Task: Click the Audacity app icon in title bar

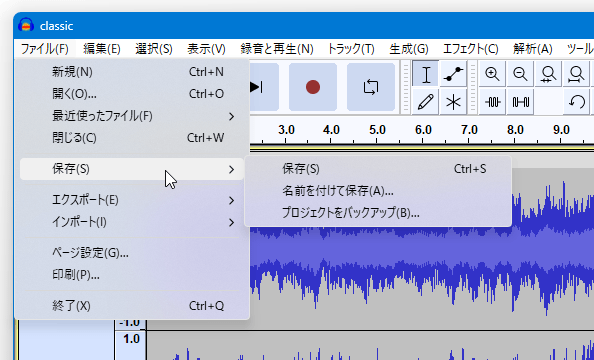Action: tap(26, 26)
